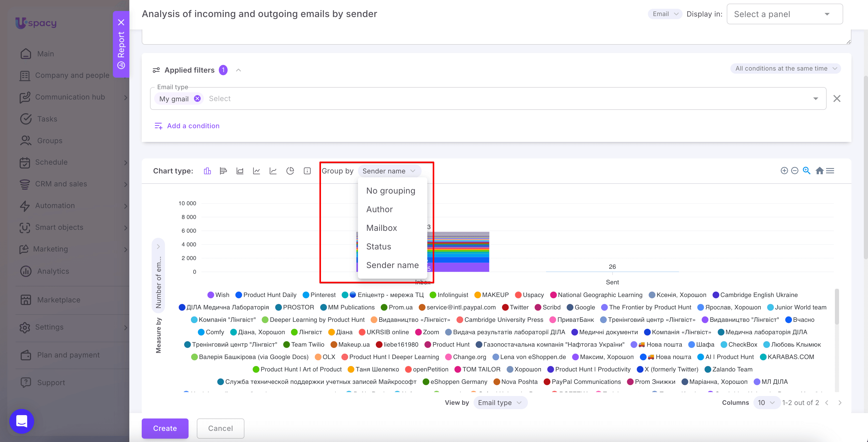Image resolution: width=868 pixels, height=442 pixels.
Task: Click the Inbox stacked bar
Action: point(458,252)
